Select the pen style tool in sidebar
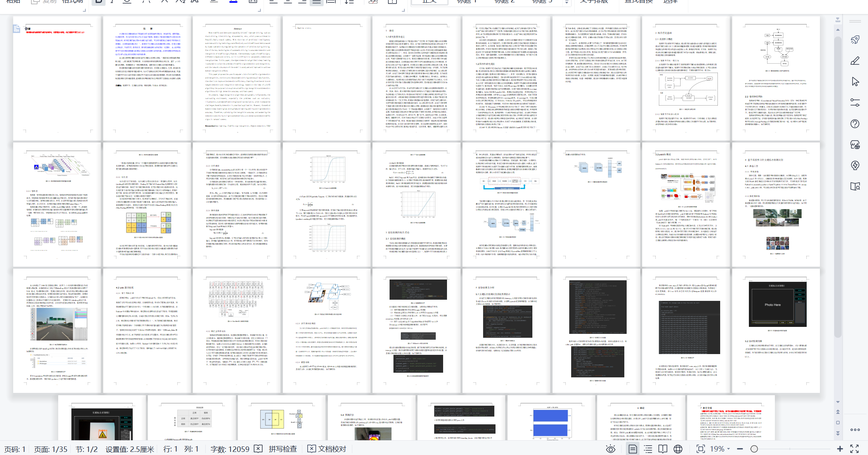This screenshot has height=455, width=868. click(855, 61)
